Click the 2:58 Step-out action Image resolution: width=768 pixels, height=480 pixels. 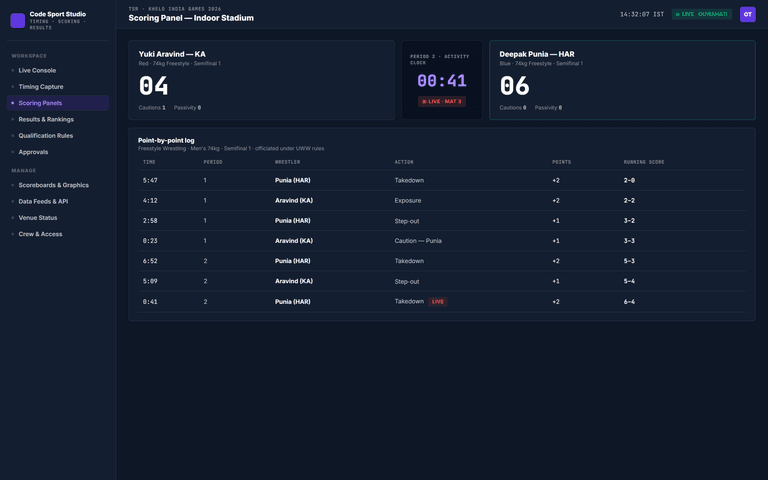[x=407, y=221]
